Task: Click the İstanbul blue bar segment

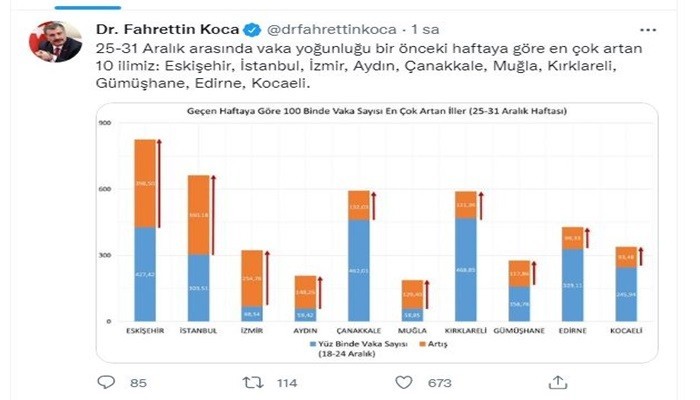Action: click(198, 288)
